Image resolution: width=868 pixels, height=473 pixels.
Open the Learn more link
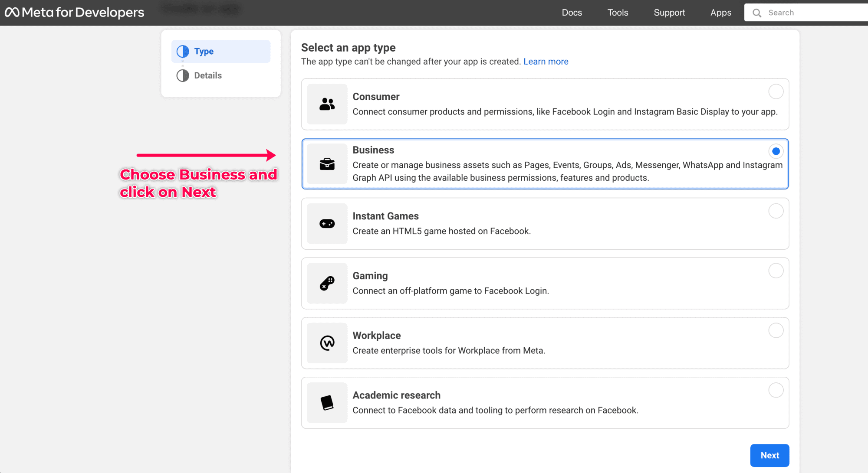(x=546, y=62)
